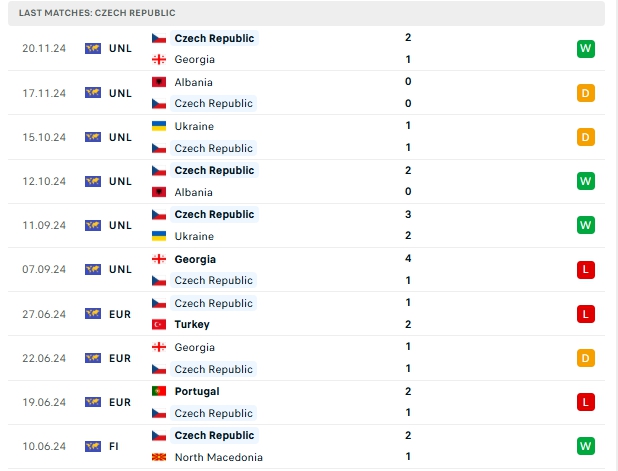The width and height of the screenshot is (618, 471).
Task: Click the Ukraine flag in 15.10.24 match
Action: point(159,126)
